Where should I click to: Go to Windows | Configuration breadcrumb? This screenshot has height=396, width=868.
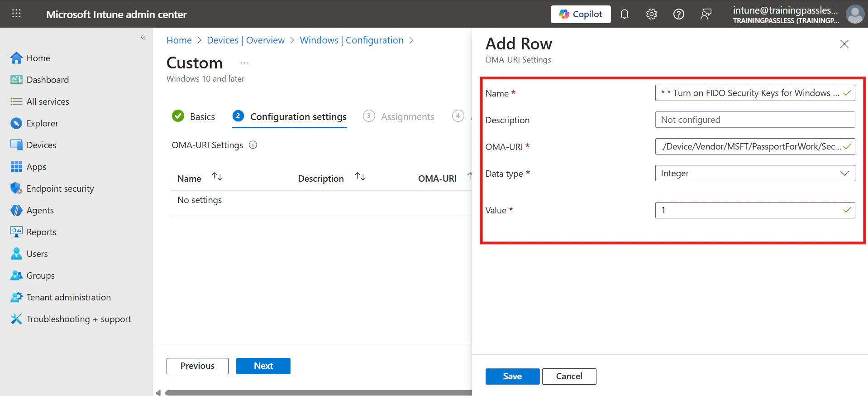click(x=352, y=40)
